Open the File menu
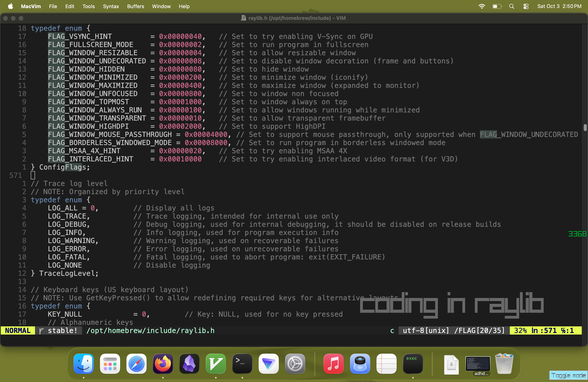588x382 pixels. click(x=53, y=6)
